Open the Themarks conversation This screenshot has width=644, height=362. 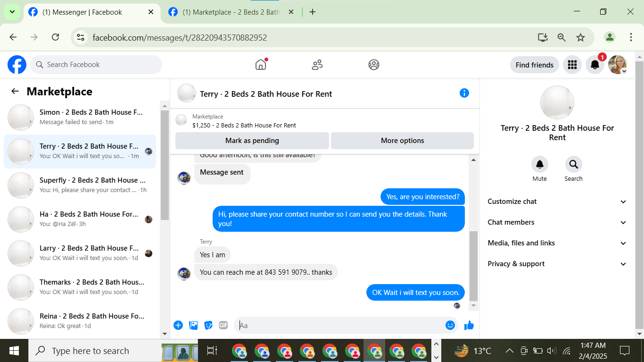click(x=80, y=287)
